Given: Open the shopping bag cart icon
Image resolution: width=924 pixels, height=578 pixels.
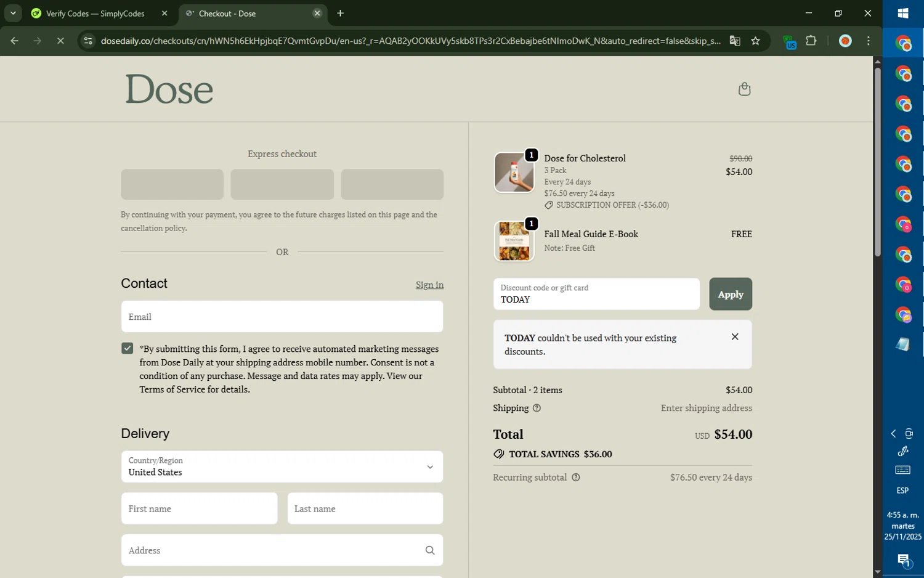Looking at the screenshot, I should point(744,89).
